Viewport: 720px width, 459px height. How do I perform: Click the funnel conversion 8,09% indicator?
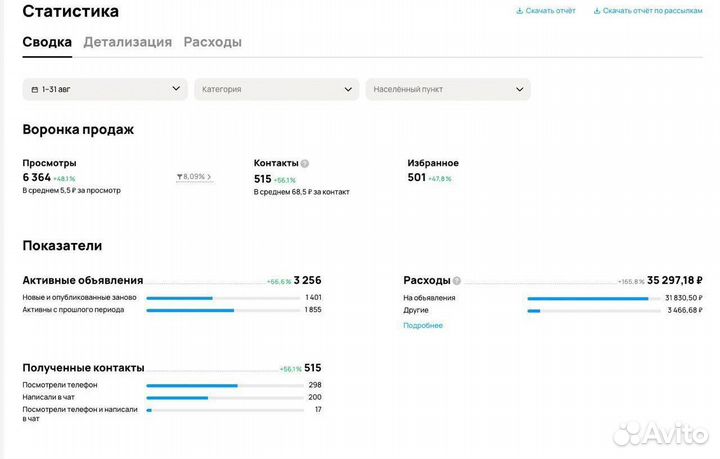point(194,177)
